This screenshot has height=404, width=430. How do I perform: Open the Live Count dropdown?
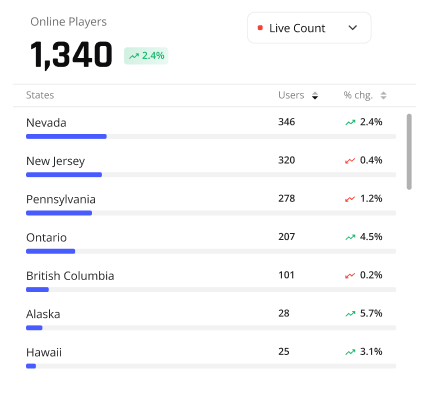point(309,28)
